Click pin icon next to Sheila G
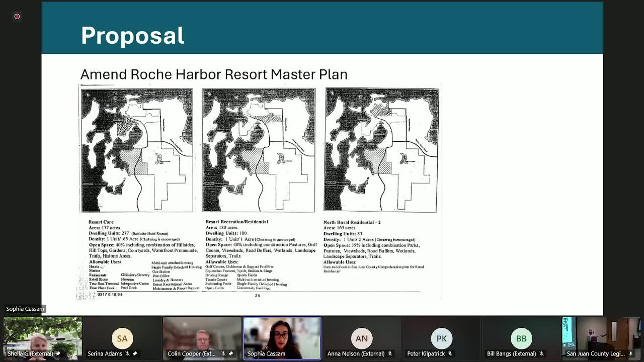 (x=58, y=353)
